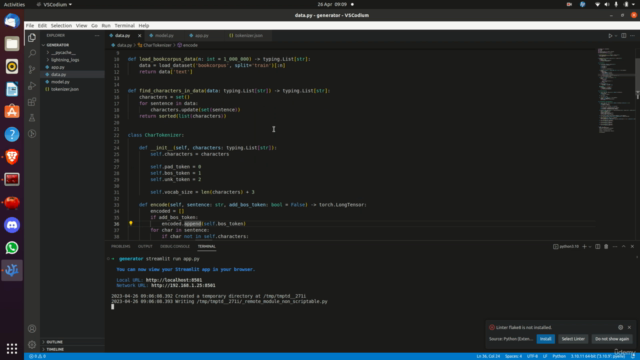Image resolution: width=640 pixels, height=360 pixels.
Task: Open app.py in the explorer
Action: (58, 67)
